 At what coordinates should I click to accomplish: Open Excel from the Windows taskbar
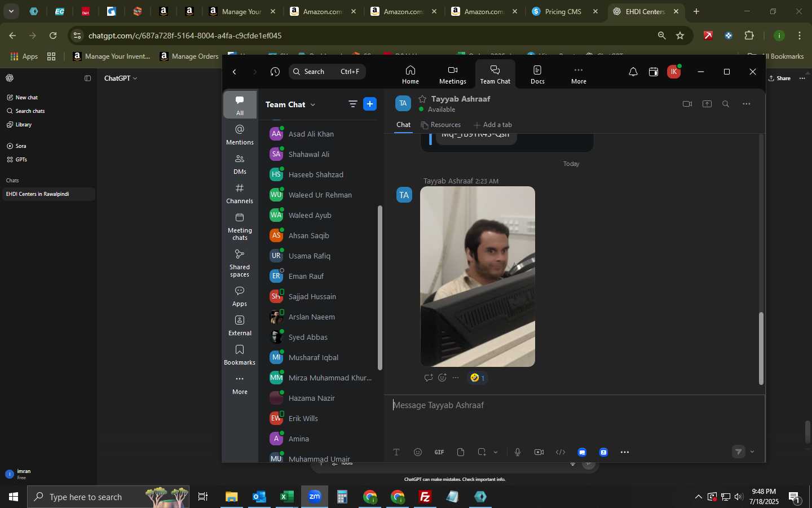point(286,497)
